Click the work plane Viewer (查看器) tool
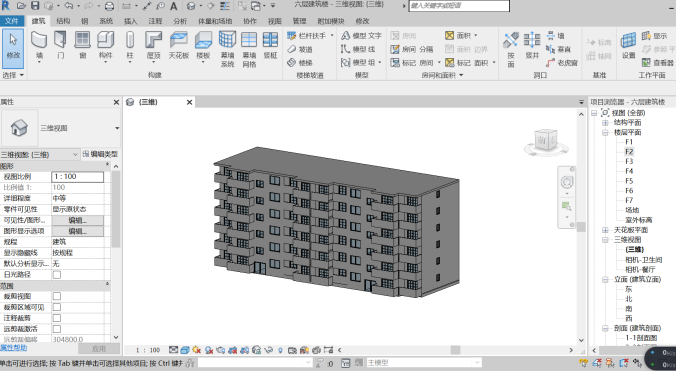676x371 pixels. (657, 62)
